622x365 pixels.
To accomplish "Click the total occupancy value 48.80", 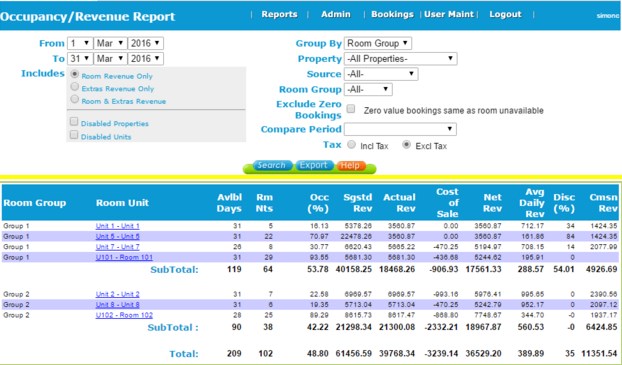I will pyautogui.click(x=318, y=353).
